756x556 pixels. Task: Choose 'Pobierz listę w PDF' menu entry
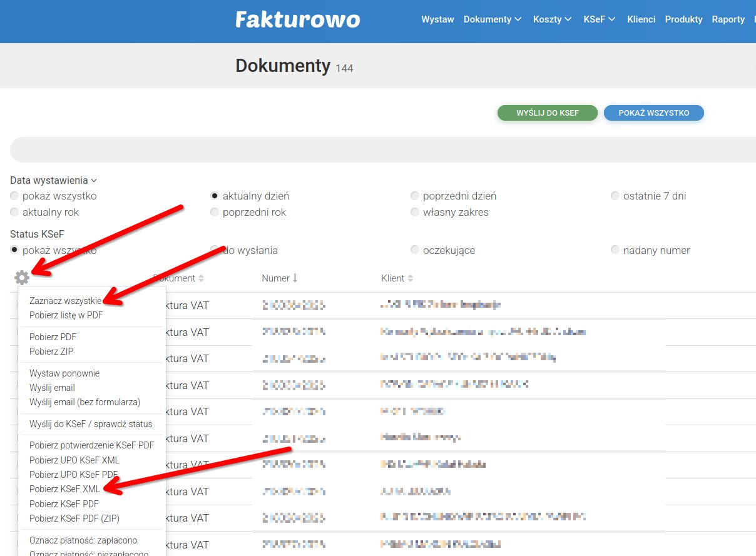click(66, 315)
